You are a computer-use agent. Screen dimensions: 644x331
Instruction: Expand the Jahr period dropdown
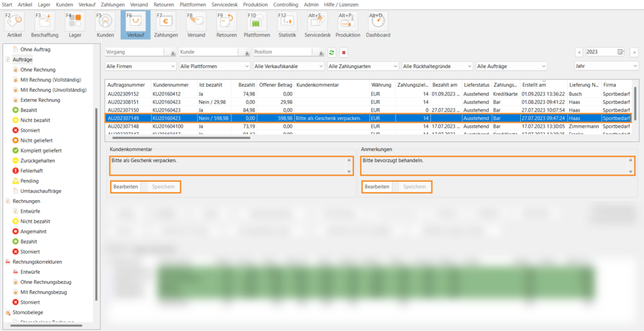coord(606,65)
